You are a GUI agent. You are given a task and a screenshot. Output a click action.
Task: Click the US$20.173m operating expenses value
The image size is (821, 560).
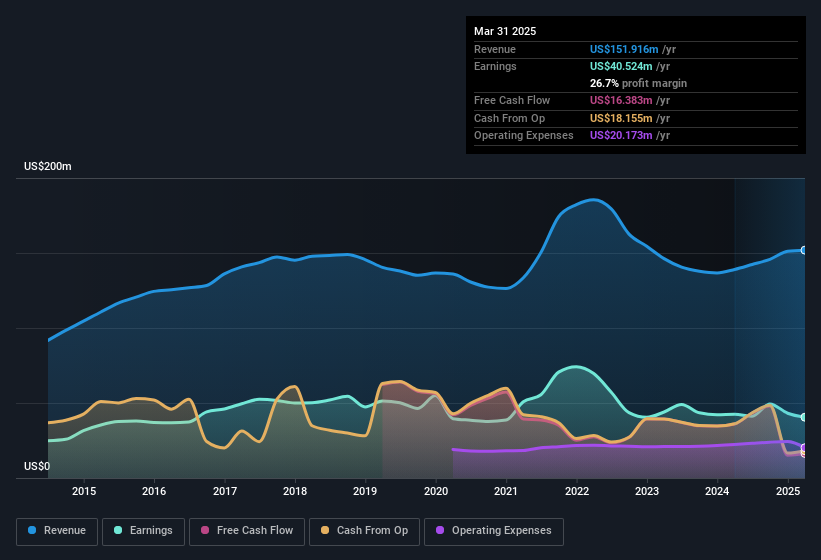(621, 136)
